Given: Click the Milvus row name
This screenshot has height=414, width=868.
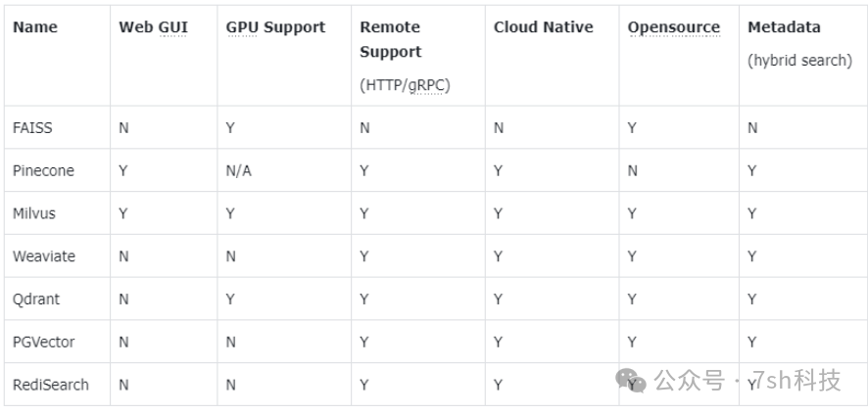Looking at the screenshot, I should coord(34,213).
